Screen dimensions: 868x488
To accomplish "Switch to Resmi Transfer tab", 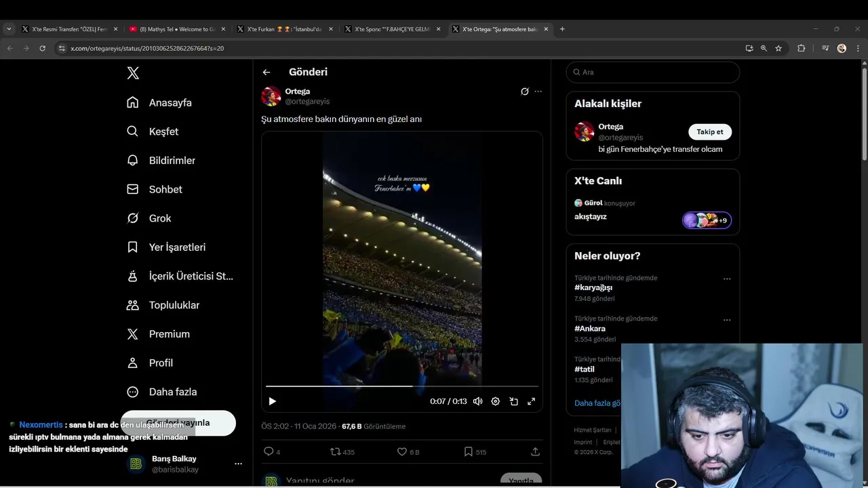I will pos(68,29).
